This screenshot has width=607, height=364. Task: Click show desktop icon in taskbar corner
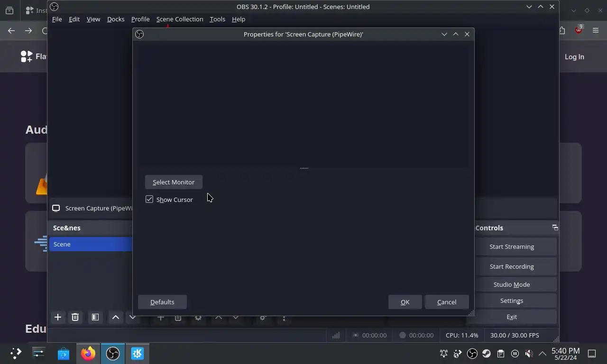pyautogui.click(x=592, y=354)
